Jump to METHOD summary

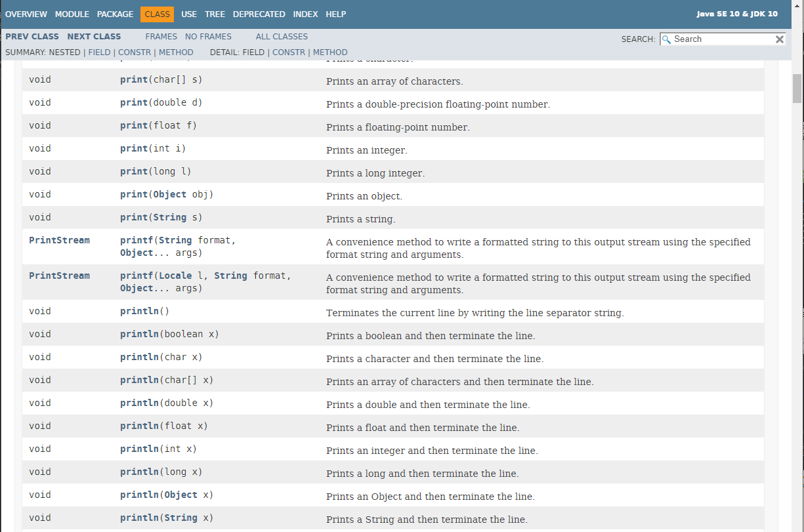(x=176, y=52)
